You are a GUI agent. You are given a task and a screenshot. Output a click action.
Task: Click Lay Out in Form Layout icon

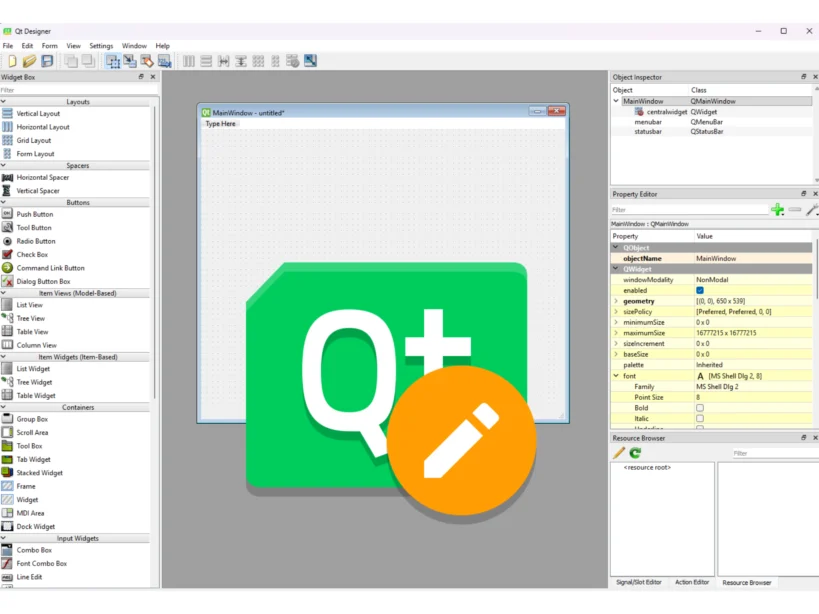[275, 61]
